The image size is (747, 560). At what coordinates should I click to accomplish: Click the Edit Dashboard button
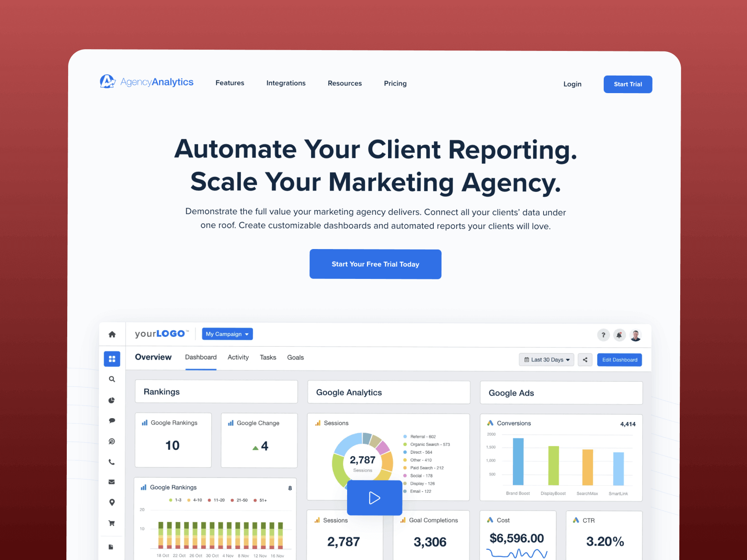620,360
